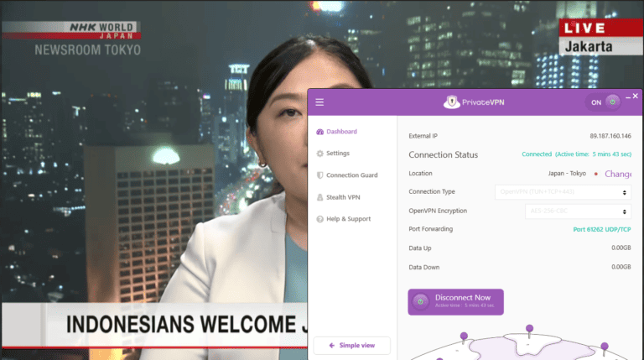Click the Dashboard gauge icon
644x360 pixels.
click(x=320, y=132)
